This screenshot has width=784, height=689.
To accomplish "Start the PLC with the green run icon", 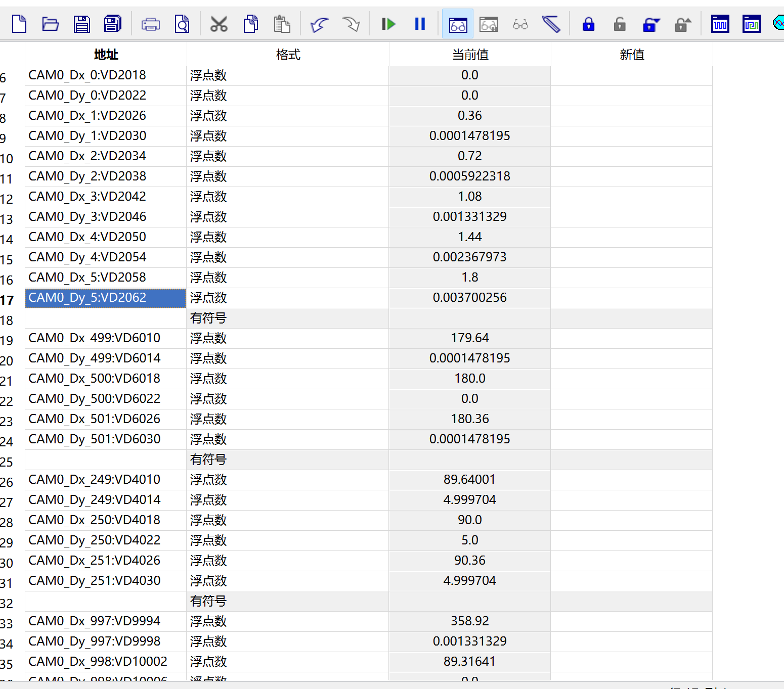I will (x=388, y=24).
